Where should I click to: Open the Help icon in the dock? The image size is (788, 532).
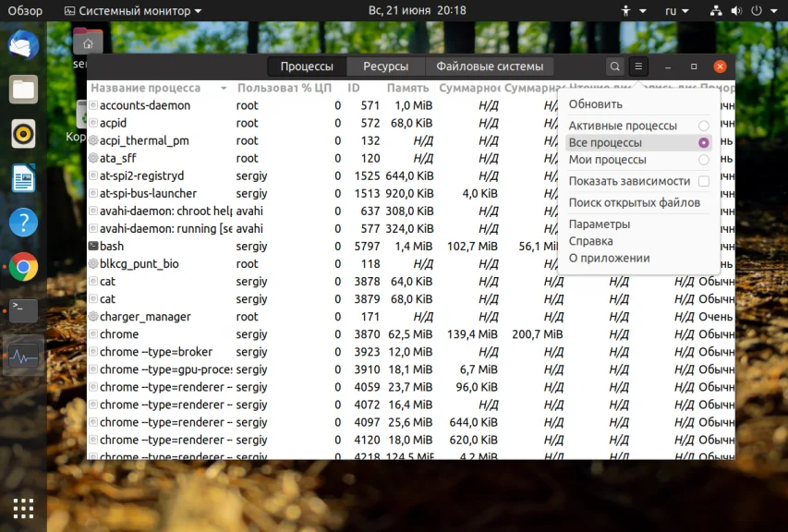coord(23,222)
